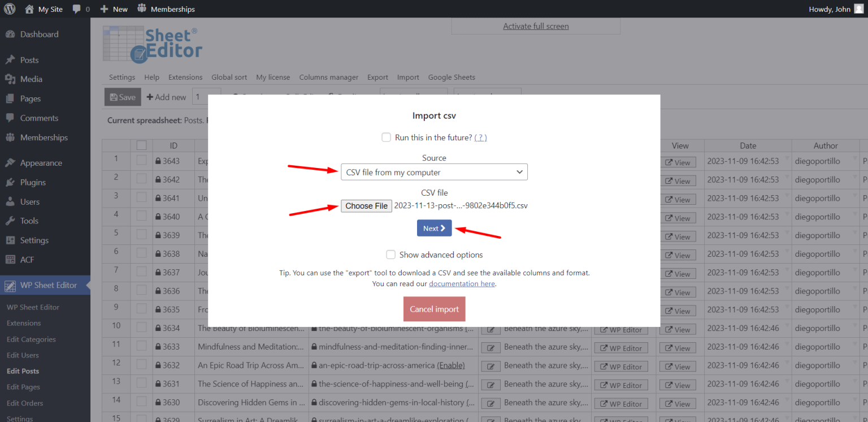The height and width of the screenshot is (422, 868).
Task: Check Show advanced options
Action: click(390, 255)
